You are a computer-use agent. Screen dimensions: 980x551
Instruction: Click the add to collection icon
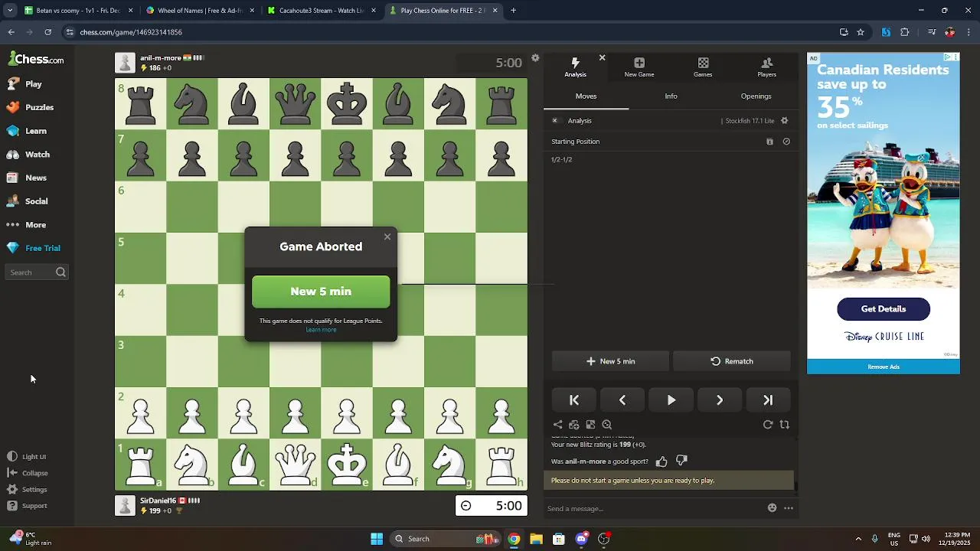[x=574, y=425]
